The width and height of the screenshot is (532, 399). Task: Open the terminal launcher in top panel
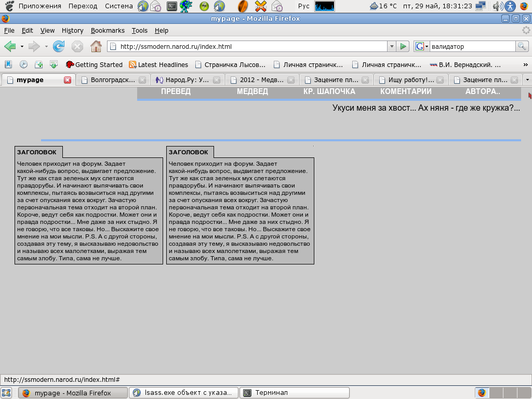click(171, 6)
